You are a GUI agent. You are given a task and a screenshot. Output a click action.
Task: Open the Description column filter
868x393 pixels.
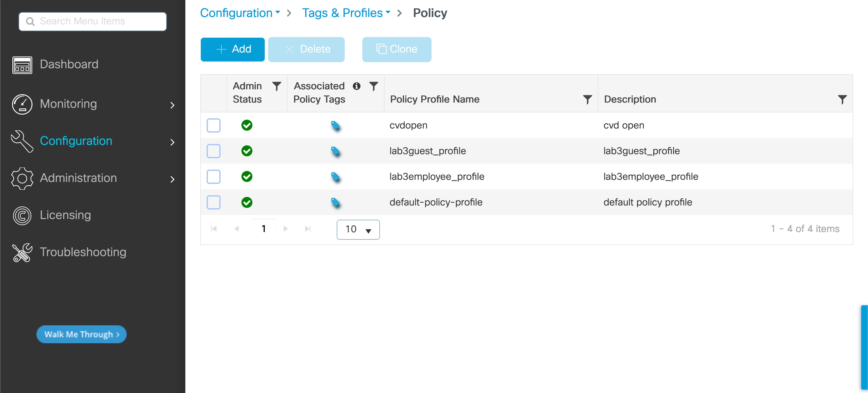842,99
